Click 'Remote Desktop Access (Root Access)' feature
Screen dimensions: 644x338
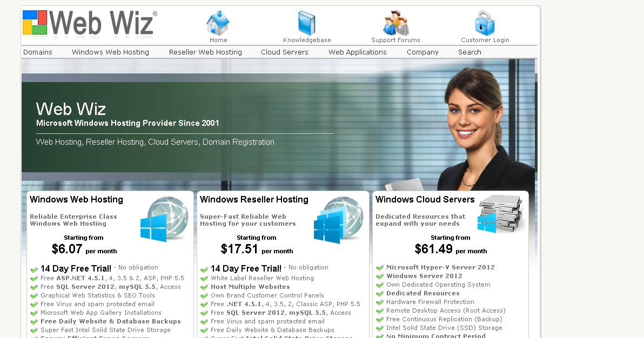click(x=446, y=310)
